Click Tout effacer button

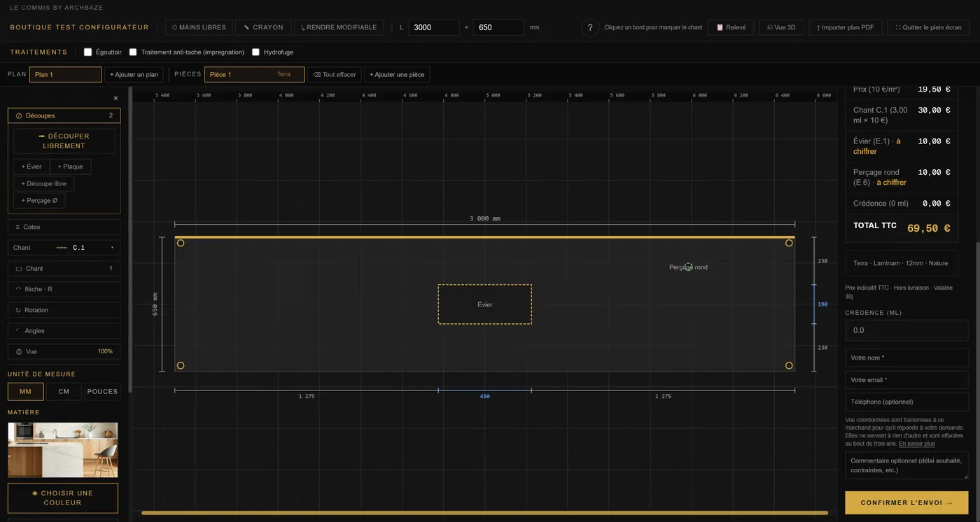(x=335, y=74)
